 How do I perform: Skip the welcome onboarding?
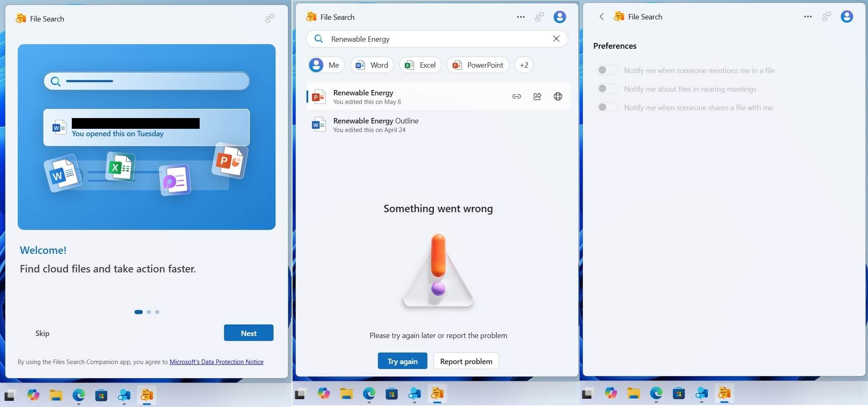tap(42, 333)
